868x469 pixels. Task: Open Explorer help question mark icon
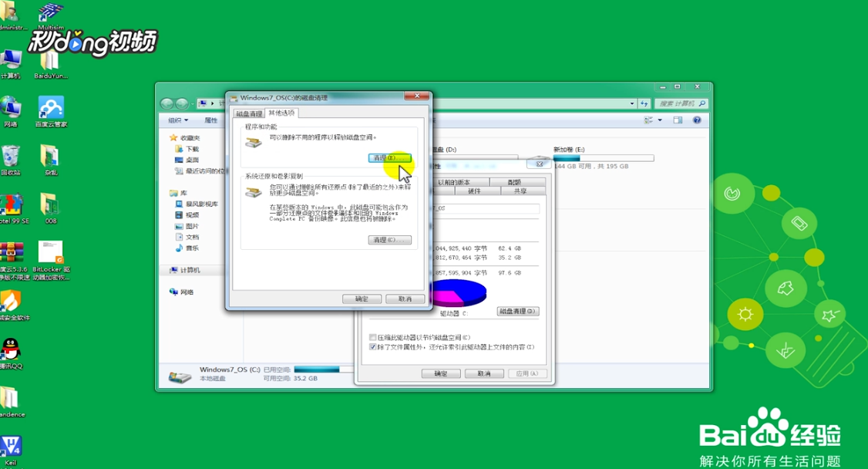tap(697, 120)
